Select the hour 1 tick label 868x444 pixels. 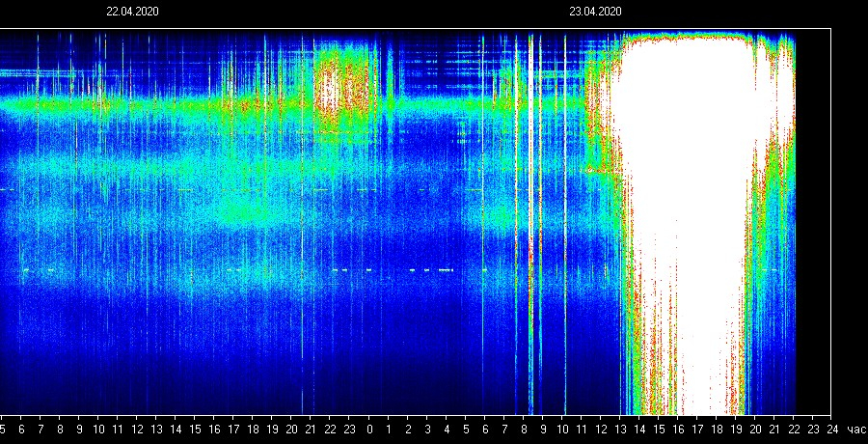pyautogui.click(x=389, y=429)
